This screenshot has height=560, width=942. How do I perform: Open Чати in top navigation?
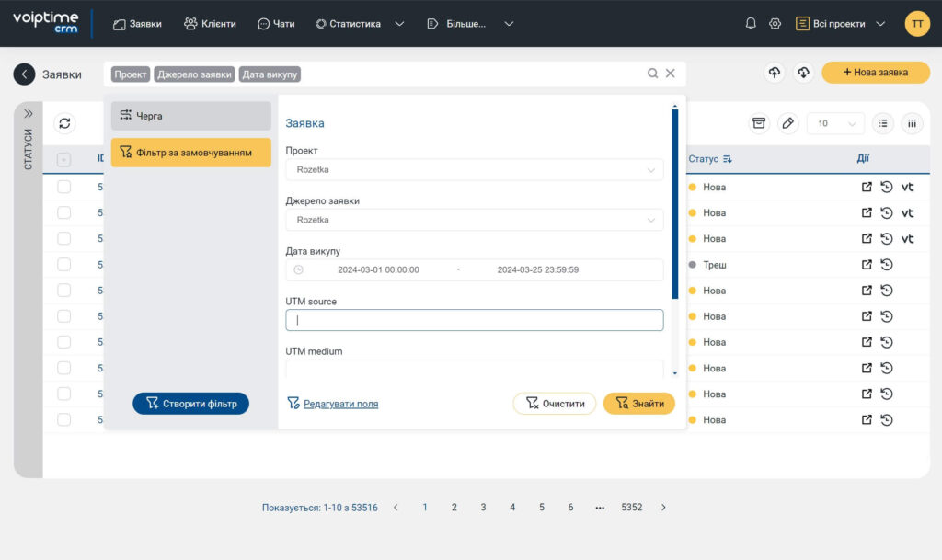tap(276, 24)
